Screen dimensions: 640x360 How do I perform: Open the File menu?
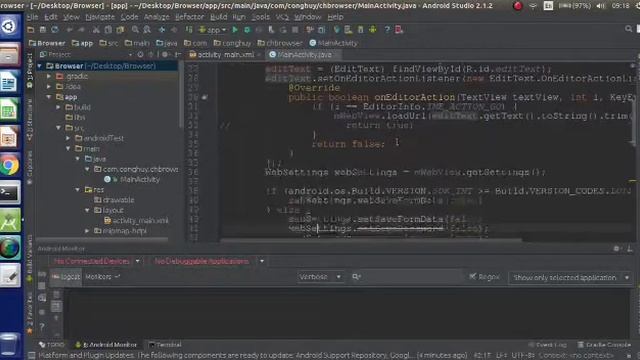point(32,17)
